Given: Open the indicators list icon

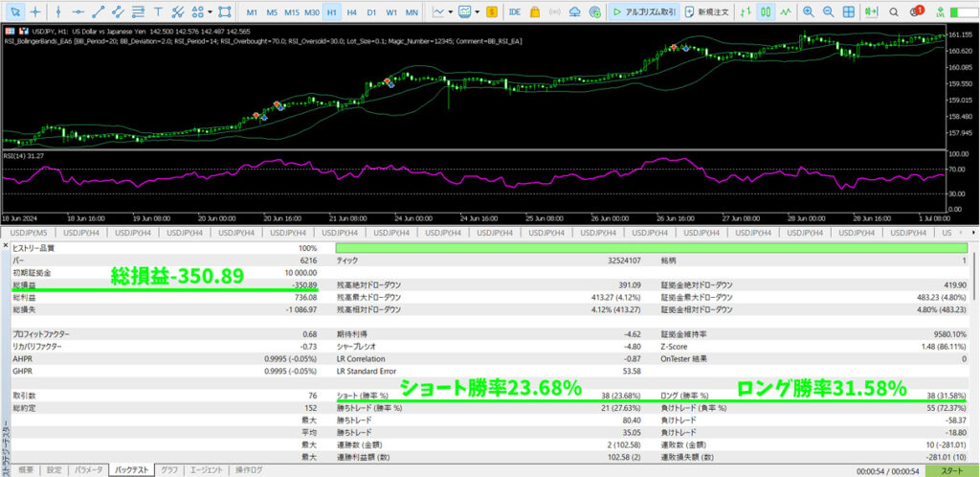Looking at the screenshot, I should pyautogui.click(x=465, y=11).
